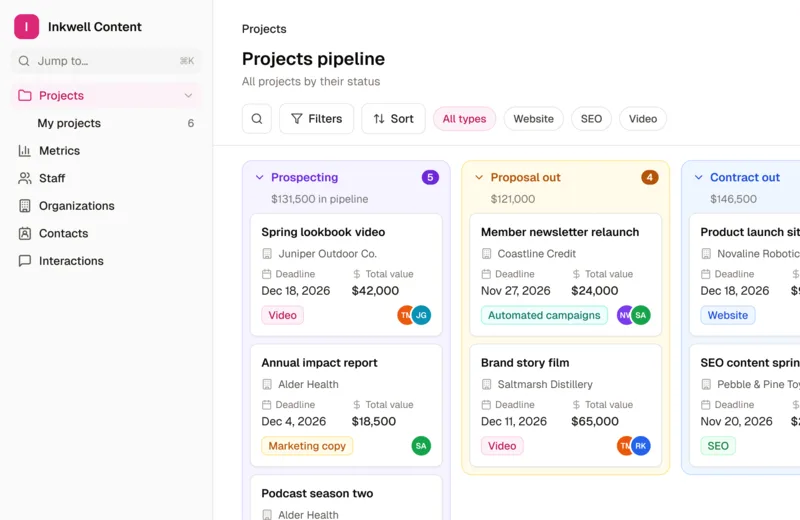Open the Sort options

pos(393,119)
